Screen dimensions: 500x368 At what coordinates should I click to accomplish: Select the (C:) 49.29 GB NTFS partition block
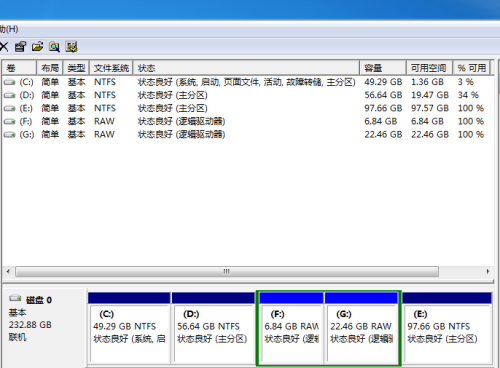pos(129,327)
